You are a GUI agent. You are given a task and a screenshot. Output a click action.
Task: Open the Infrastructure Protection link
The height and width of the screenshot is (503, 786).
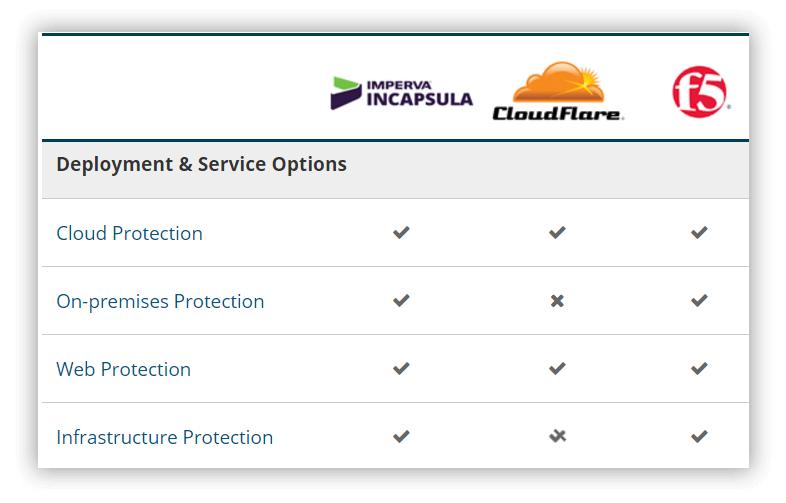(164, 437)
